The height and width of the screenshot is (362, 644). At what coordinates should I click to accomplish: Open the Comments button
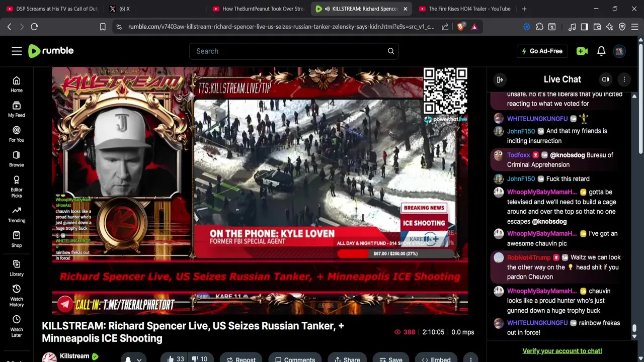point(295,359)
